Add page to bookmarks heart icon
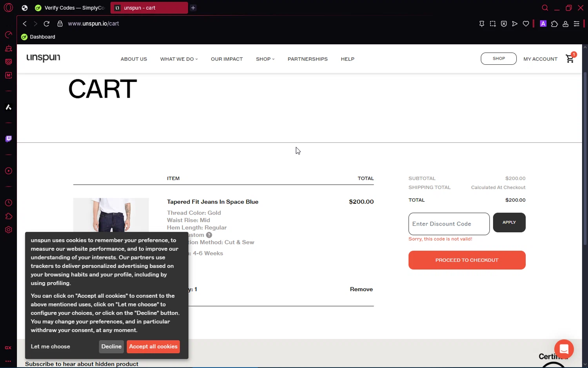 click(526, 24)
